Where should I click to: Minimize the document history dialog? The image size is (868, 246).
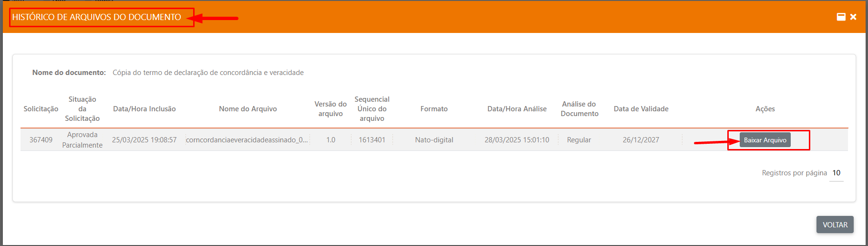click(841, 17)
